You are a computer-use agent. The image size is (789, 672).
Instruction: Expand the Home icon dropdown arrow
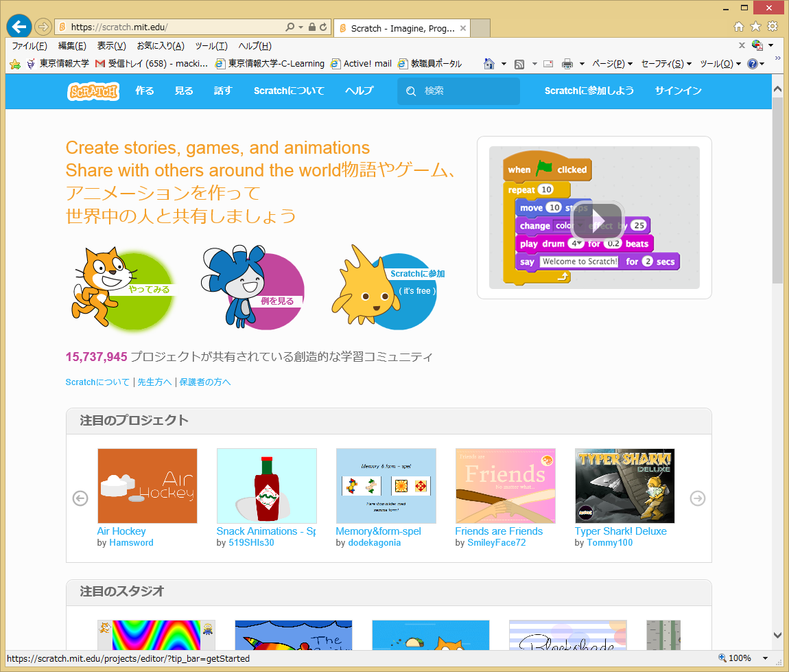504,64
